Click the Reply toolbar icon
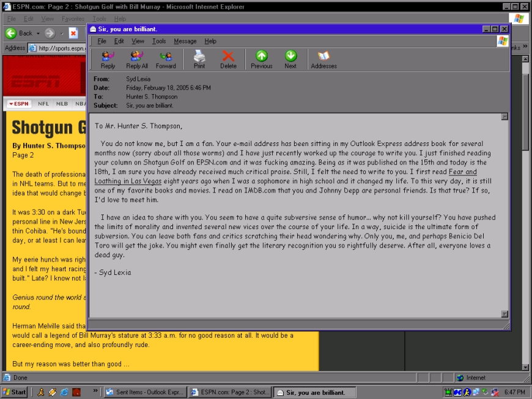Screen dimensions: 532x399 (108, 60)
